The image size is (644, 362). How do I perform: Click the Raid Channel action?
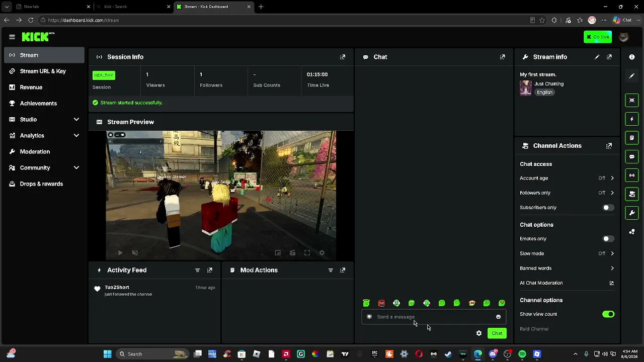[x=534, y=329]
